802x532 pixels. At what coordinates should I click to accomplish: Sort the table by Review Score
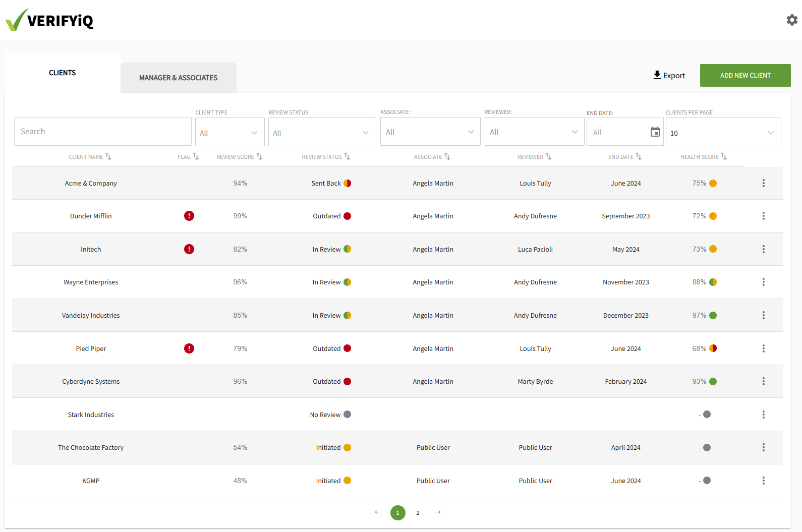click(x=239, y=157)
